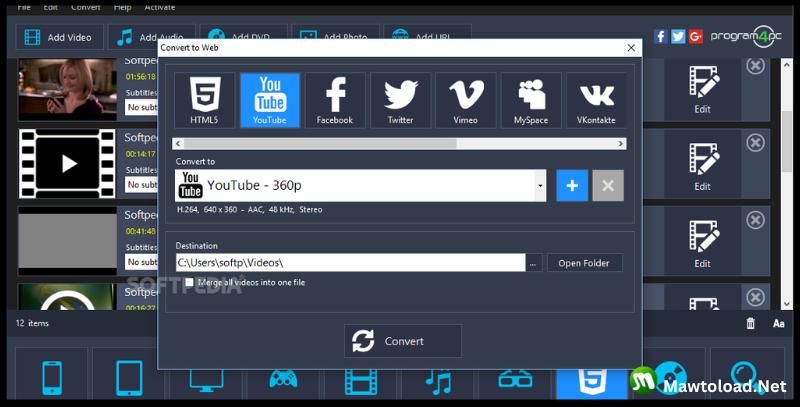Viewport: 800px width, 407px height.
Task: Remove the fourth partially visible video item
Action: point(756,297)
